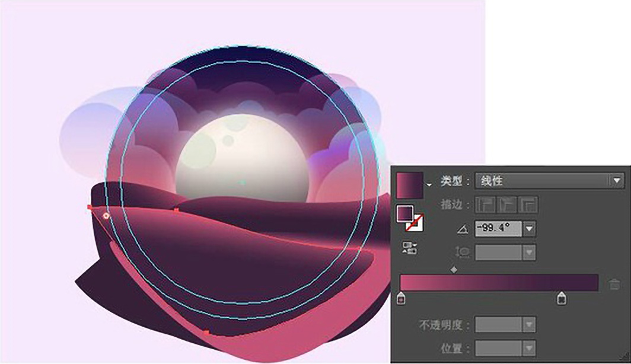631x364 pixels.
Task: Click the gradient midpoint diamond above the slider
Action: point(454,269)
